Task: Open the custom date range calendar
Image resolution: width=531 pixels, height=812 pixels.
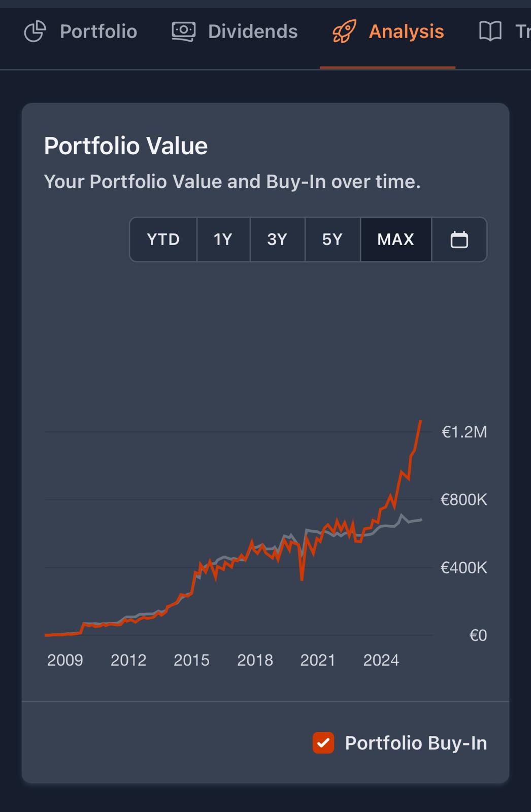Action: [459, 240]
